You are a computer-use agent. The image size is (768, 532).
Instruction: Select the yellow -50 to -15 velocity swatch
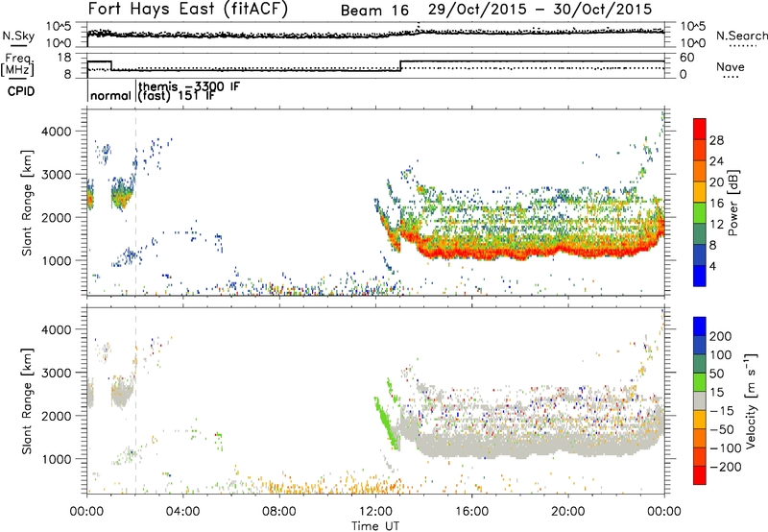pos(700,420)
